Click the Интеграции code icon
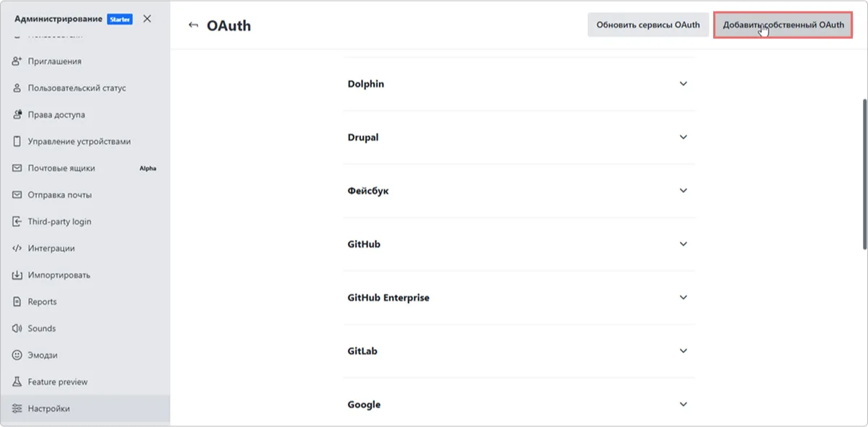This screenshot has width=868, height=427. [x=17, y=249]
